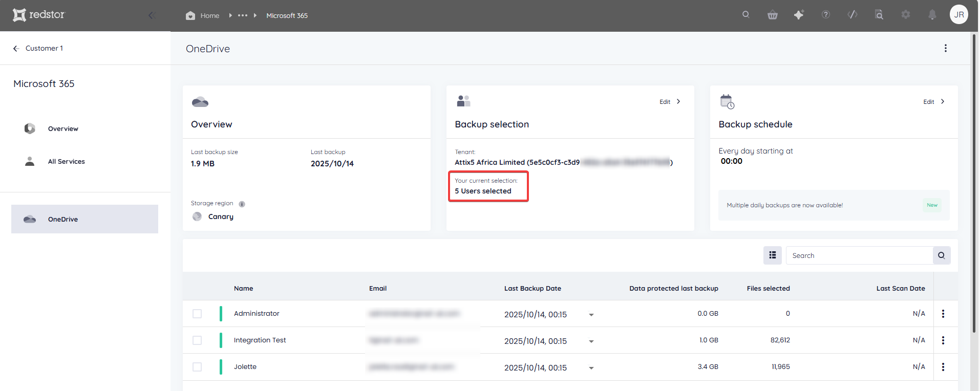Open OneDrive page kebab menu
Screen dimensions: 980x391
pos(946,48)
